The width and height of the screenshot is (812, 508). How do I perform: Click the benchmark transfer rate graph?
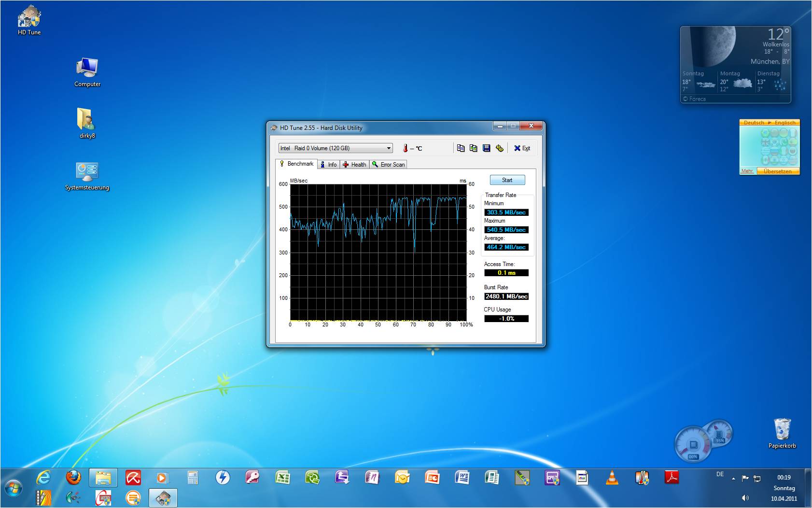[x=378, y=253]
